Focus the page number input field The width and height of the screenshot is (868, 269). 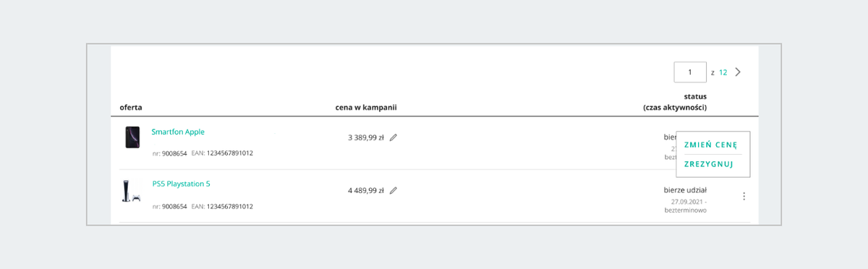[690, 72]
